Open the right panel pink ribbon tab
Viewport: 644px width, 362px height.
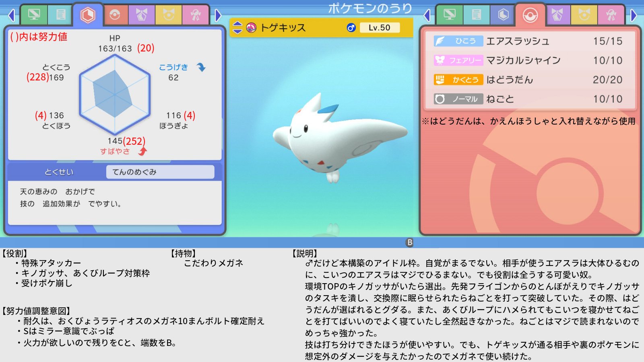click(611, 15)
